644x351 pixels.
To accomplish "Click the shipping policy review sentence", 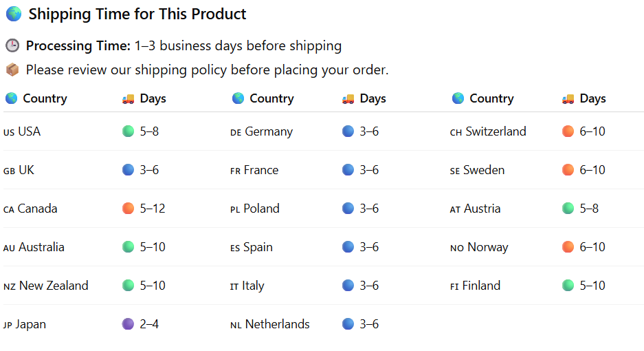I will (x=207, y=70).
